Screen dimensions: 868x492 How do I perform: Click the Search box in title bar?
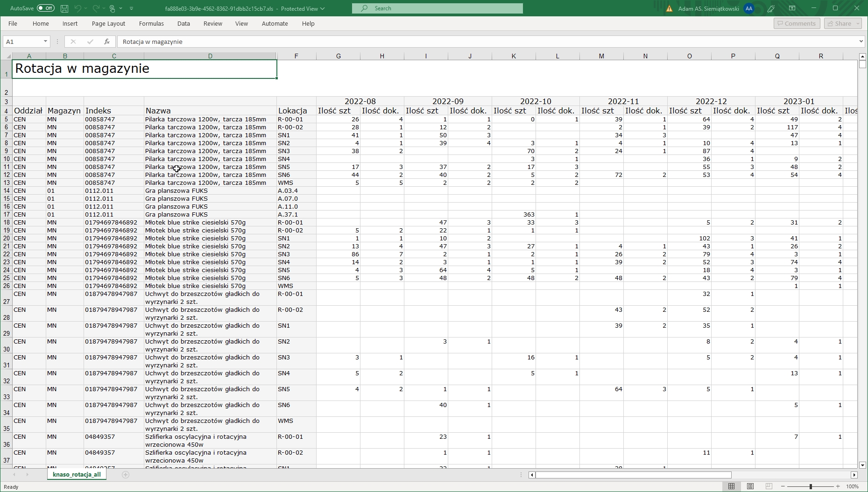(x=437, y=8)
